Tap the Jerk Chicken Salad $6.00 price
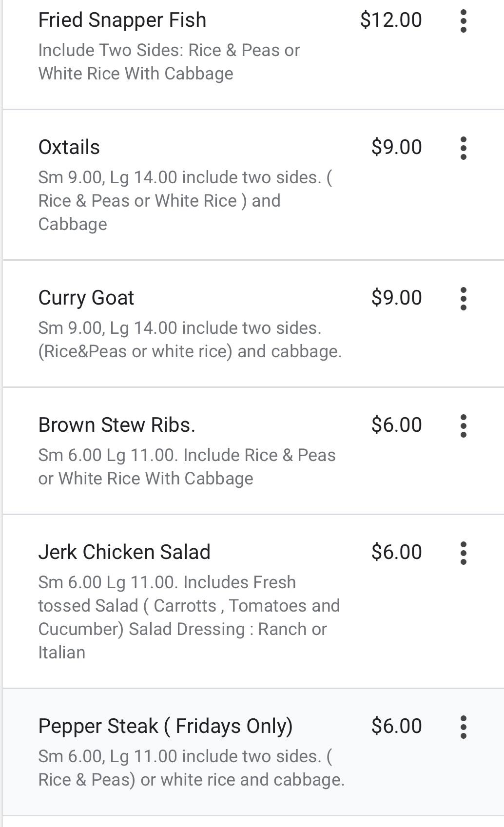The width and height of the screenshot is (504, 827). tap(396, 552)
